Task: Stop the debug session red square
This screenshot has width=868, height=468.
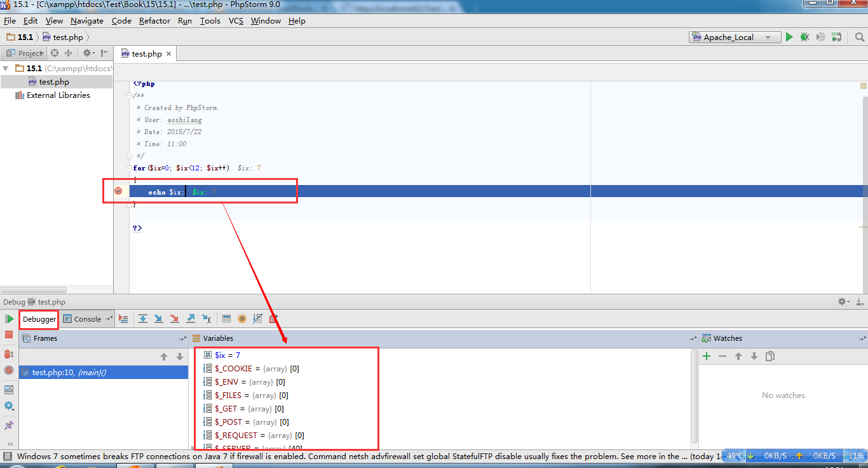Action: (9, 334)
